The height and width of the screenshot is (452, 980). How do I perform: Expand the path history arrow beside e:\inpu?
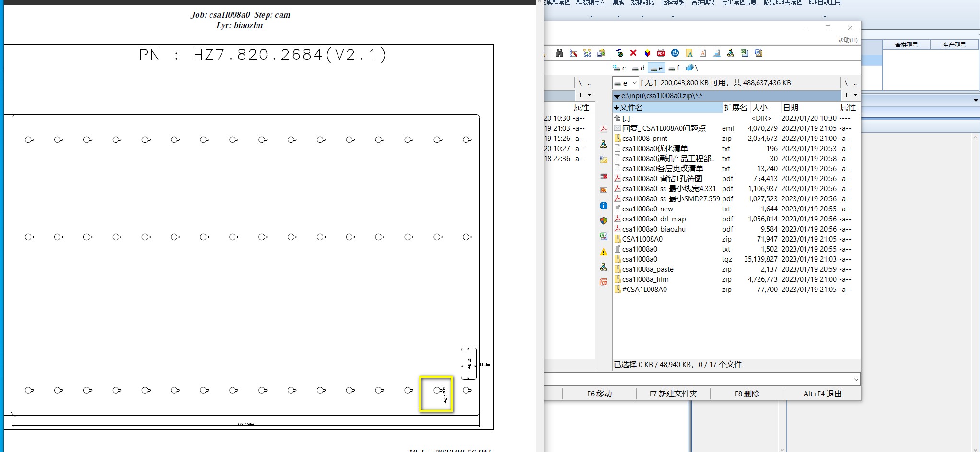pyautogui.click(x=855, y=95)
